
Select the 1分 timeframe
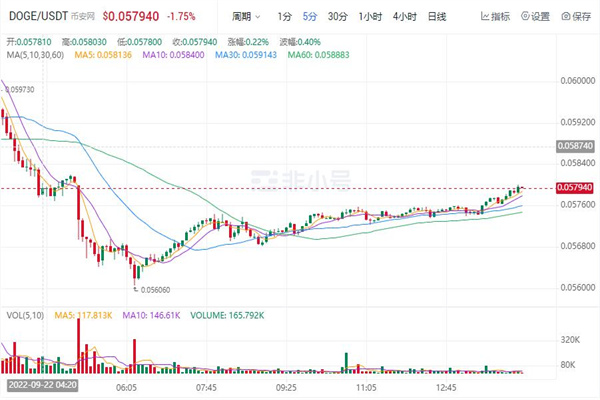pyautogui.click(x=285, y=17)
